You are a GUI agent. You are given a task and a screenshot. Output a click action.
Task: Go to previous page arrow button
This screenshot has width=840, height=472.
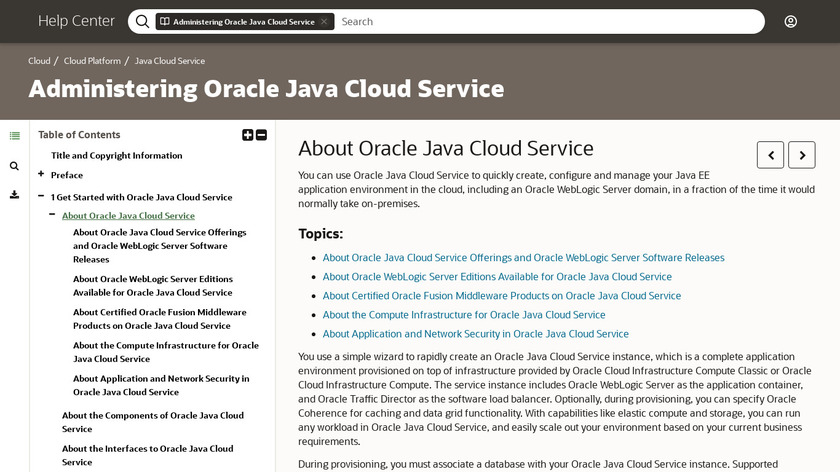pyautogui.click(x=770, y=155)
